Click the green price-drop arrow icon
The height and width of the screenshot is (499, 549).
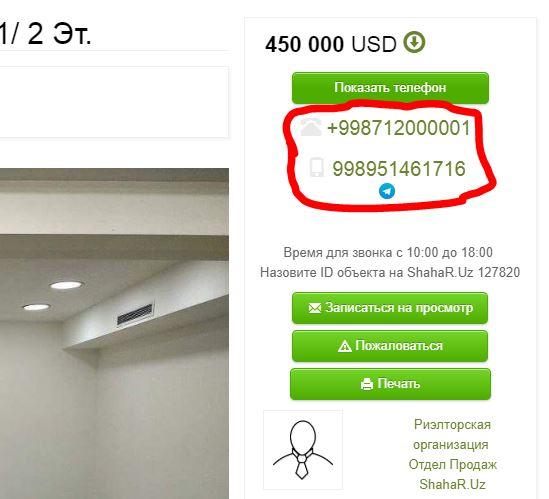point(414,42)
